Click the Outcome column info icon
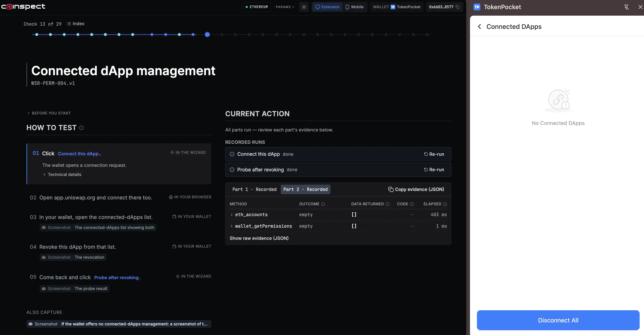Screen dimensions: 644x335 tap(323, 204)
